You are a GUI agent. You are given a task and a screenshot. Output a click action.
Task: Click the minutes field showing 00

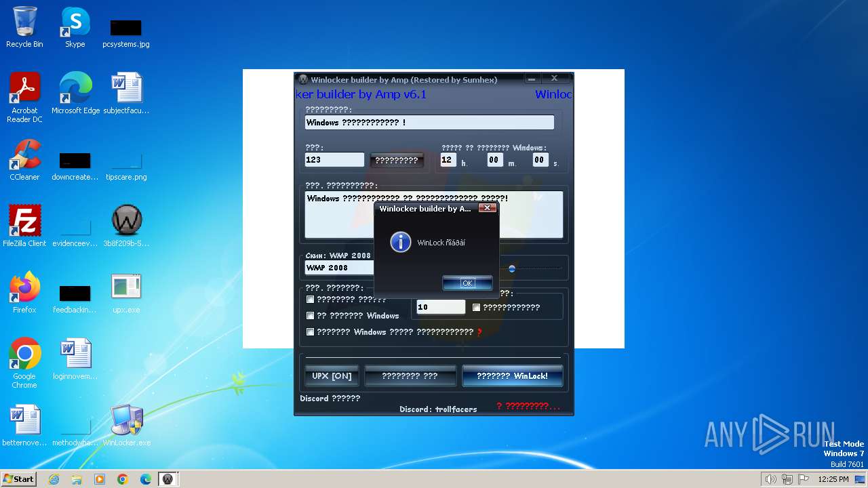pos(494,160)
